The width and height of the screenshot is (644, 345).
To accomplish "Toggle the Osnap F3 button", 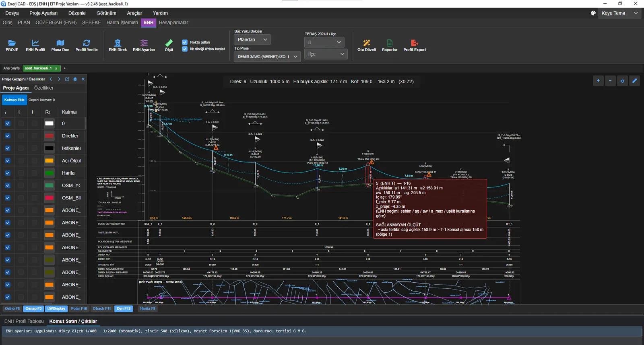I will tap(33, 309).
